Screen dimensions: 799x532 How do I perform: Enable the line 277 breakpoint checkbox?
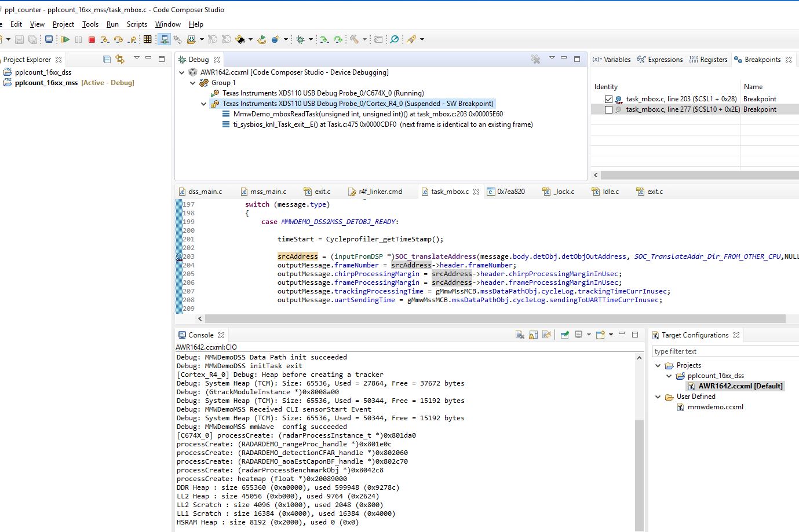(608, 109)
